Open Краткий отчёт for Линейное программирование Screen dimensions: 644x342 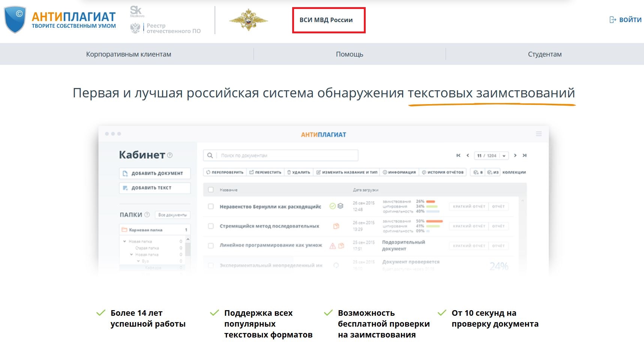[469, 246]
